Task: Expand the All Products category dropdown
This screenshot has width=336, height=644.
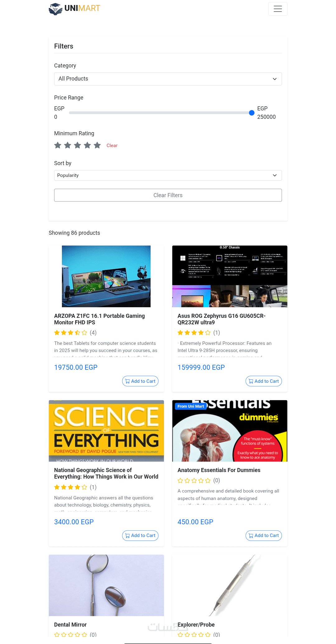Action: (168, 79)
